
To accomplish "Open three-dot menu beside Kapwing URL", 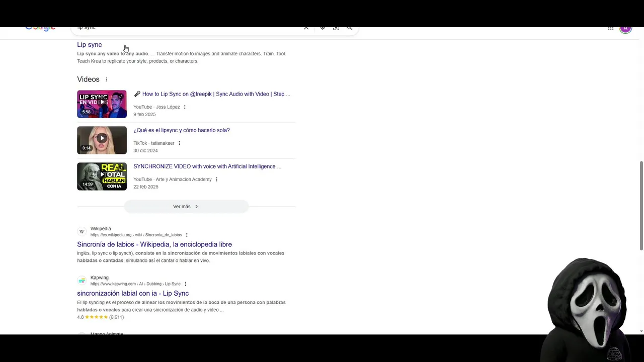I will 185,284.
